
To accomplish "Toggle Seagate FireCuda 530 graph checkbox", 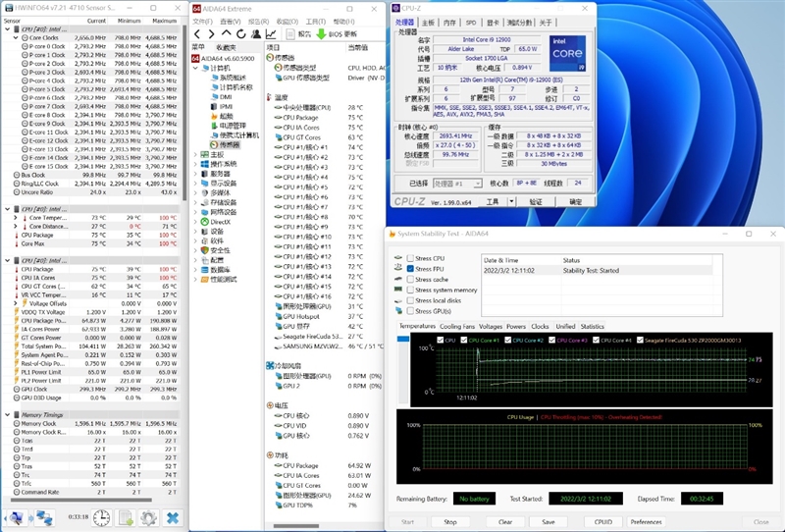I will coord(640,340).
